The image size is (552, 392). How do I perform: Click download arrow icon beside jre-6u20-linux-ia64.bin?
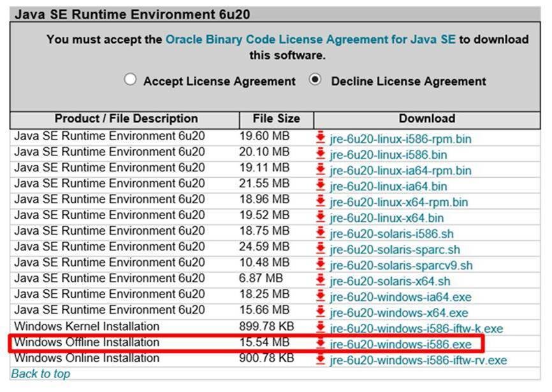pyautogui.click(x=321, y=185)
